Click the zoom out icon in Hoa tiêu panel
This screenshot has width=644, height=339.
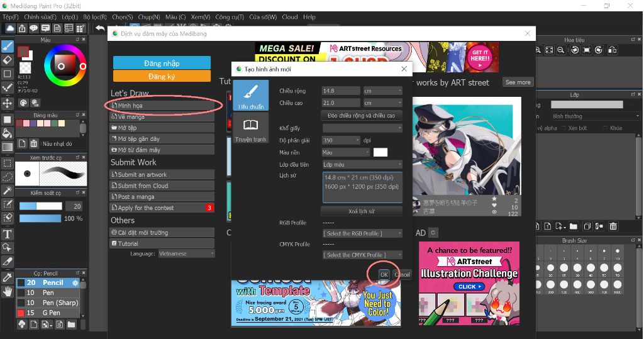[560, 50]
